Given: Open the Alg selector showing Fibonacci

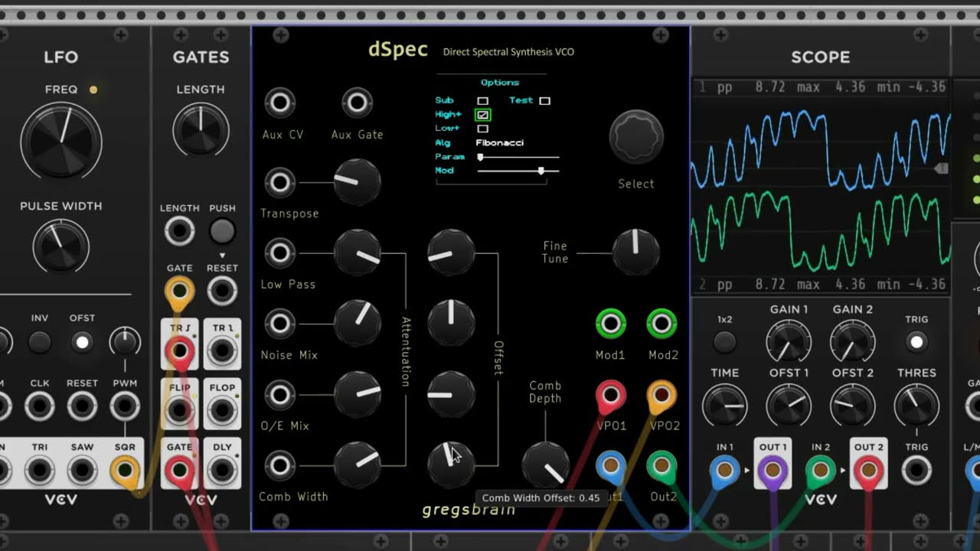Looking at the screenshot, I should [x=499, y=143].
